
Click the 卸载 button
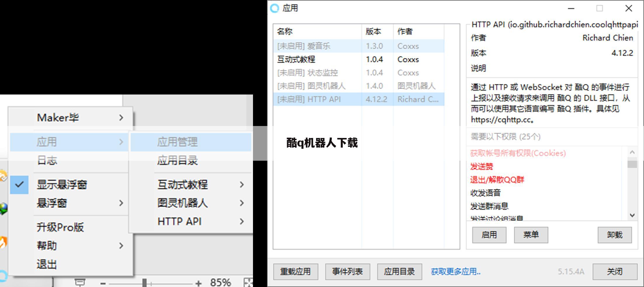click(615, 235)
